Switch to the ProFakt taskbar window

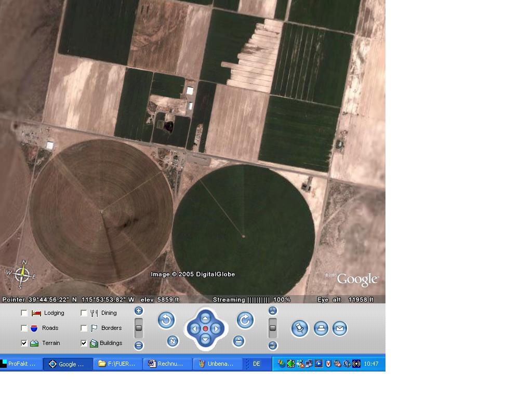(21, 364)
